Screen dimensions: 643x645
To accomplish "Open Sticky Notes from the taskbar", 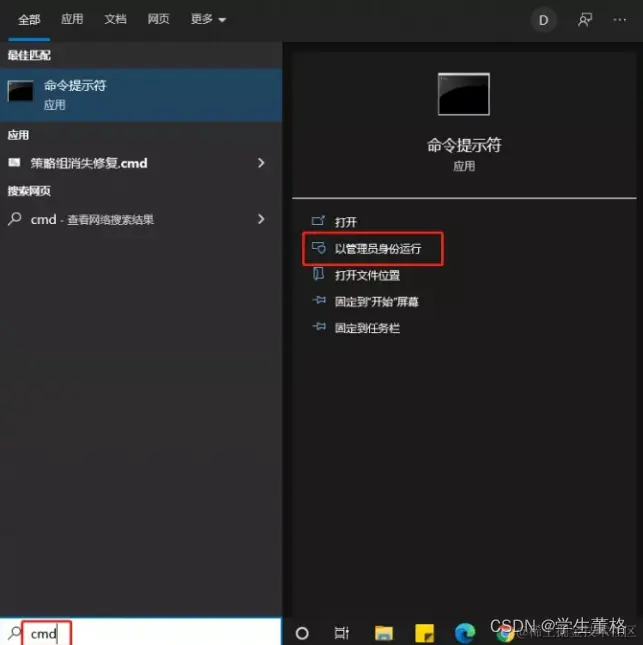I will pos(424,633).
